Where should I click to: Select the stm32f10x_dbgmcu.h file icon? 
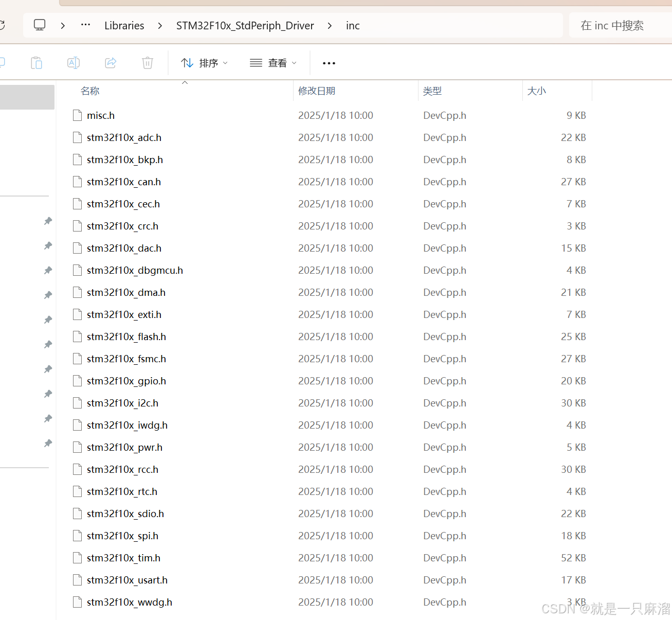[x=78, y=270]
